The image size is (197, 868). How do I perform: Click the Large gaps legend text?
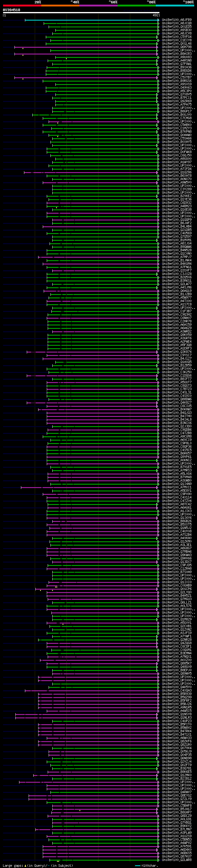click(x=38, y=866)
